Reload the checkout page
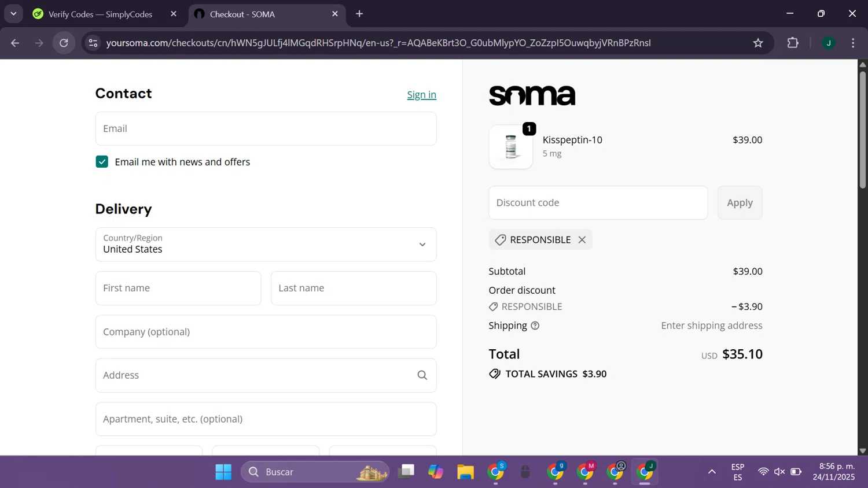Viewport: 868px width, 488px height. (64, 43)
